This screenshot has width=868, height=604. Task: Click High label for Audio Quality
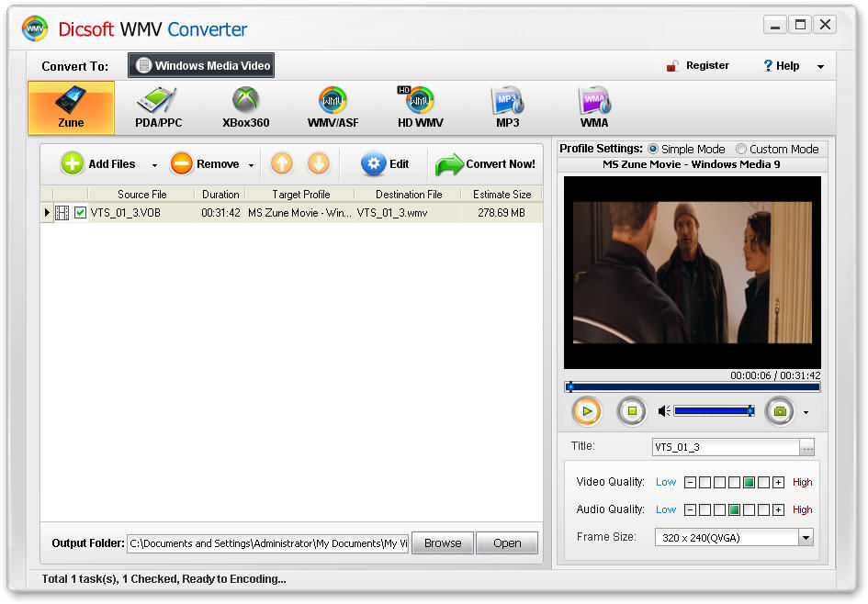point(802,510)
